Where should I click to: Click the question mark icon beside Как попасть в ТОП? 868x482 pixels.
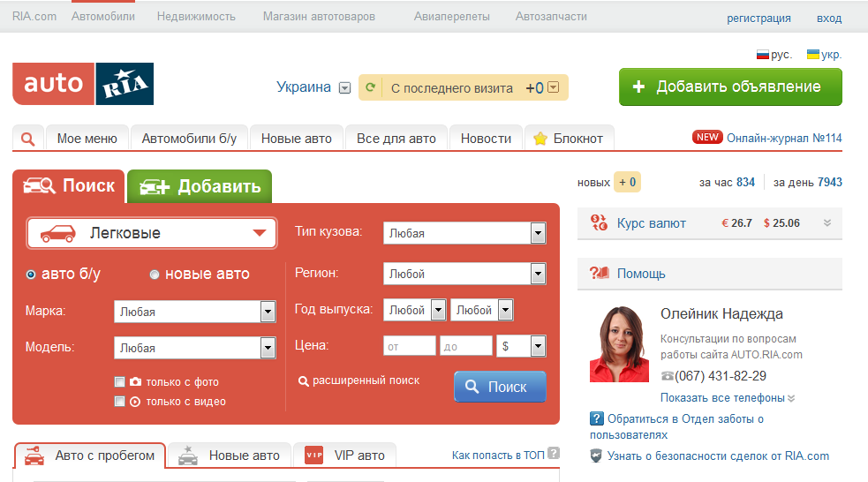554,453
